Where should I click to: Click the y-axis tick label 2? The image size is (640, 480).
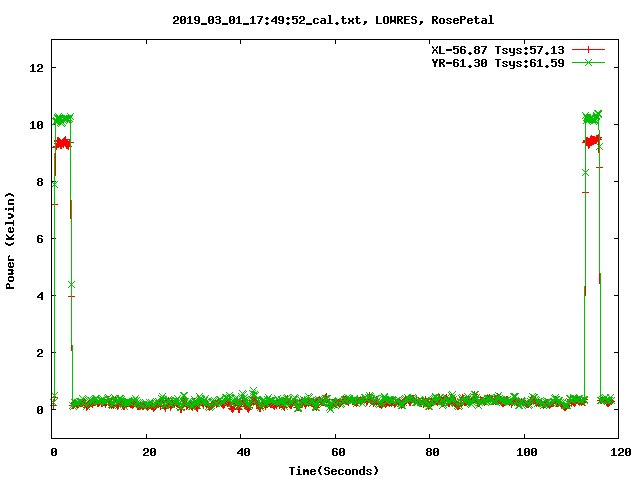pyautogui.click(x=40, y=353)
